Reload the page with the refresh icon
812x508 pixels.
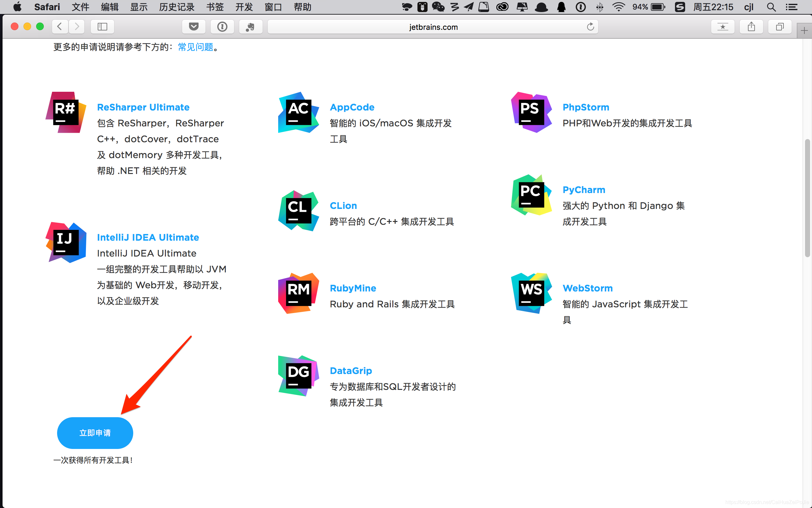point(591,27)
